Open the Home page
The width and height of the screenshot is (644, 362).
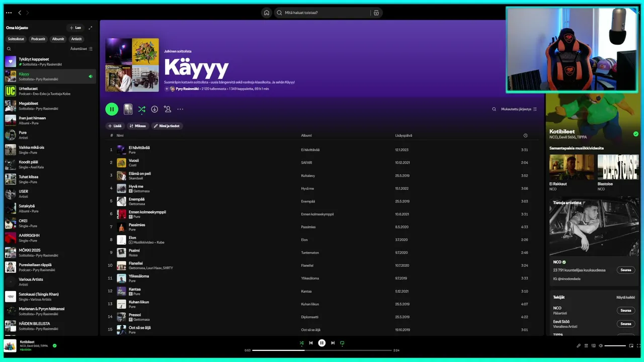267,13
